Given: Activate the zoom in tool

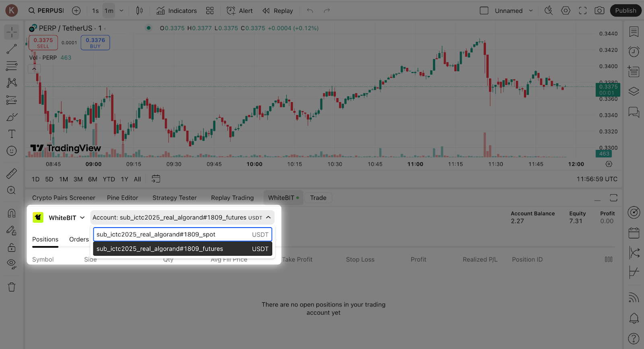Looking at the screenshot, I should coord(12,190).
